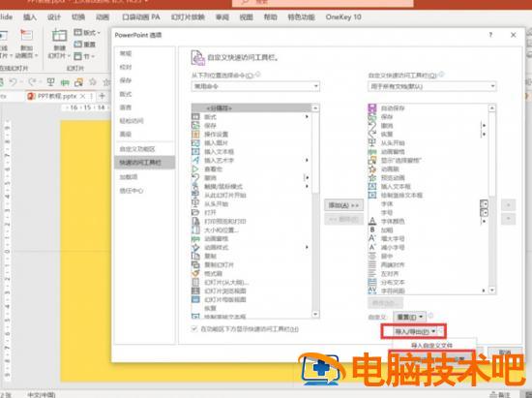The image size is (532, 398).
Task: Choose 导入自定义文件 menu entry
Action: point(431,346)
